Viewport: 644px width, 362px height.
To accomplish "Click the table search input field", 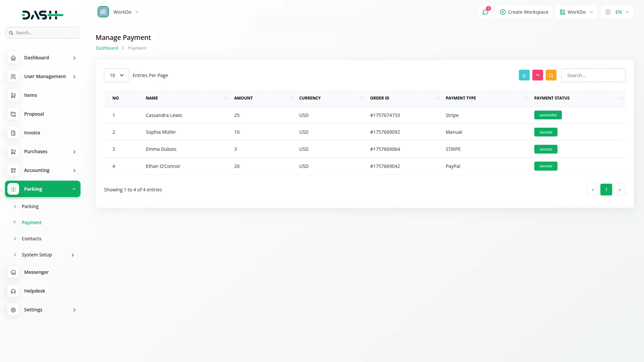I will pos(593,75).
